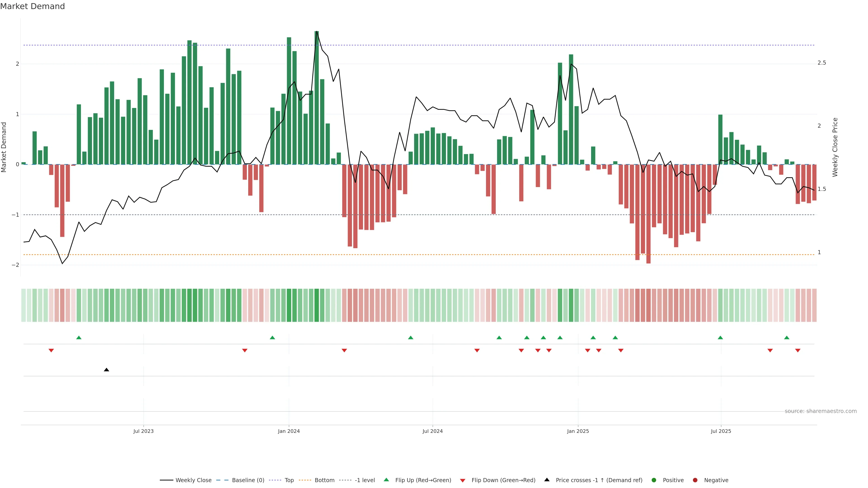The height and width of the screenshot is (488, 868).
Task: Click first green flip-up marker in 2023
Action: (x=79, y=338)
